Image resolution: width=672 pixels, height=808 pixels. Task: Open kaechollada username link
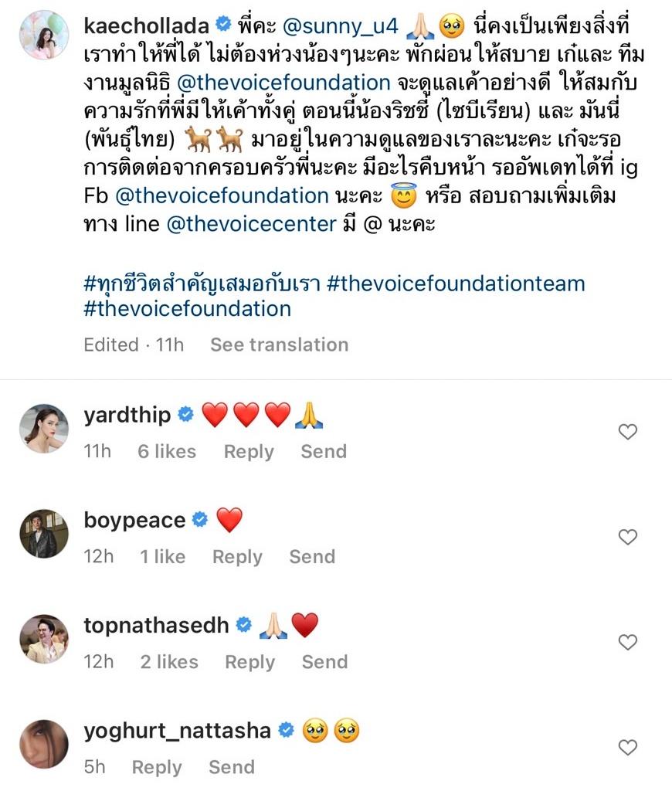[146, 27]
